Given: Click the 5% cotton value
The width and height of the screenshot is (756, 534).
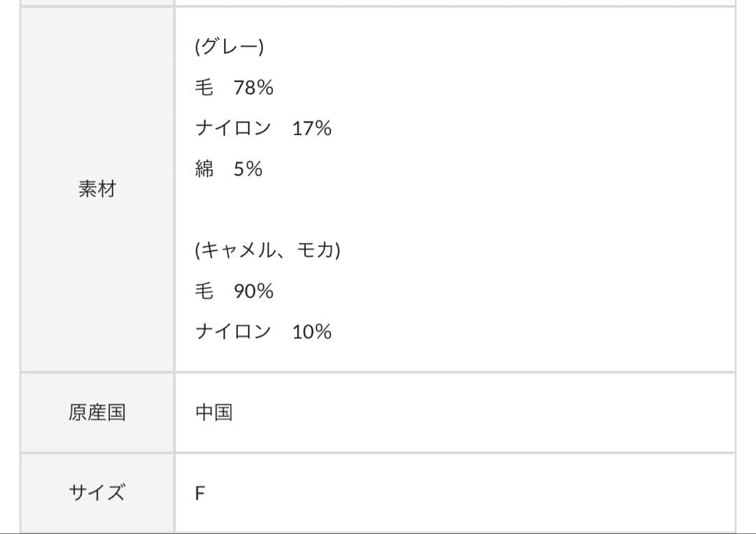Looking at the screenshot, I should pyautogui.click(x=248, y=169).
